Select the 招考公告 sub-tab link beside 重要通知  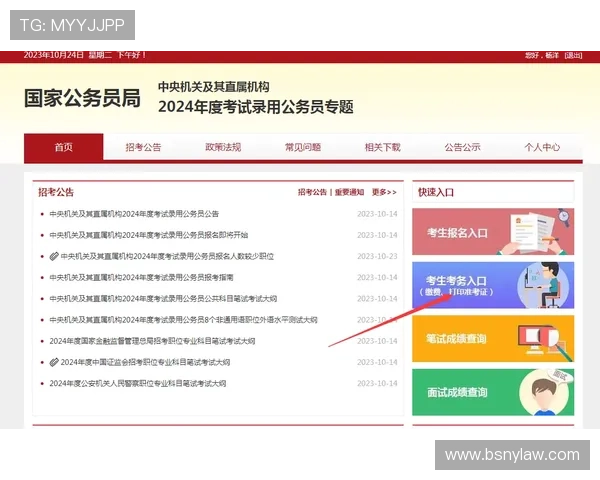pos(312,192)
